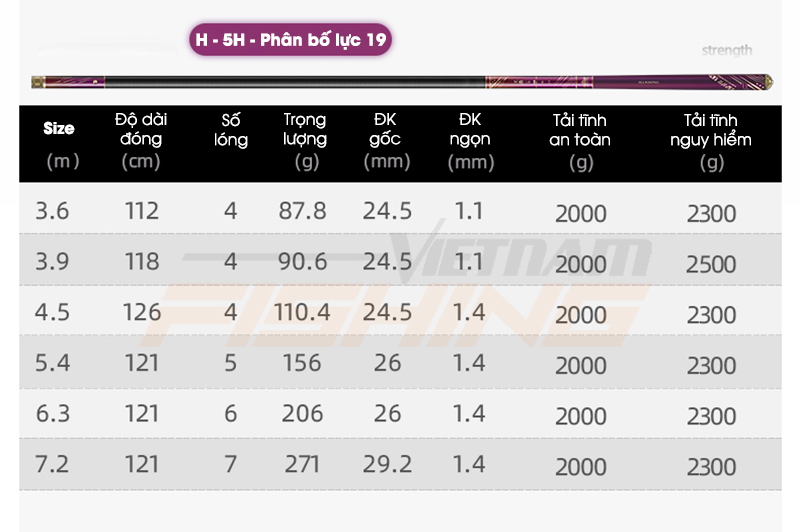This screenshot has width=800, height=532.
Task: Click the Trọng lượng (g) header
Action: 305,140
